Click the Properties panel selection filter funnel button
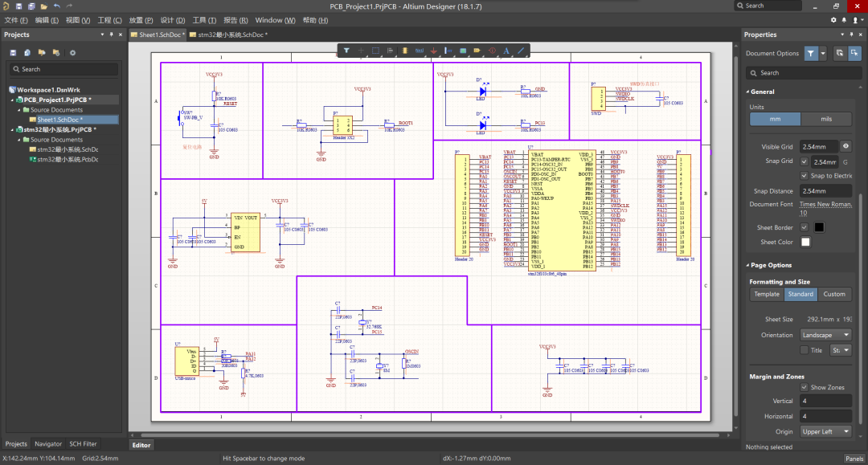The height and width of the screenshot is (465, 868). pyautogui.click(x=810, y=53)
